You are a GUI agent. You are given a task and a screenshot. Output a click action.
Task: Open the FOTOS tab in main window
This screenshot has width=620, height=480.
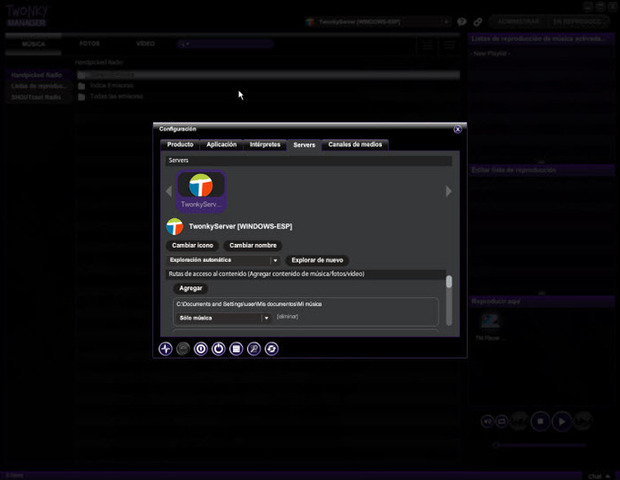coord(90,44)
